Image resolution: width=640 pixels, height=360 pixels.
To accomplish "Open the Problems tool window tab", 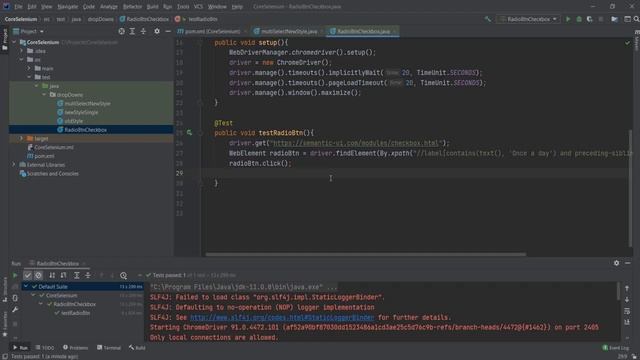I will tap(76, 348).
